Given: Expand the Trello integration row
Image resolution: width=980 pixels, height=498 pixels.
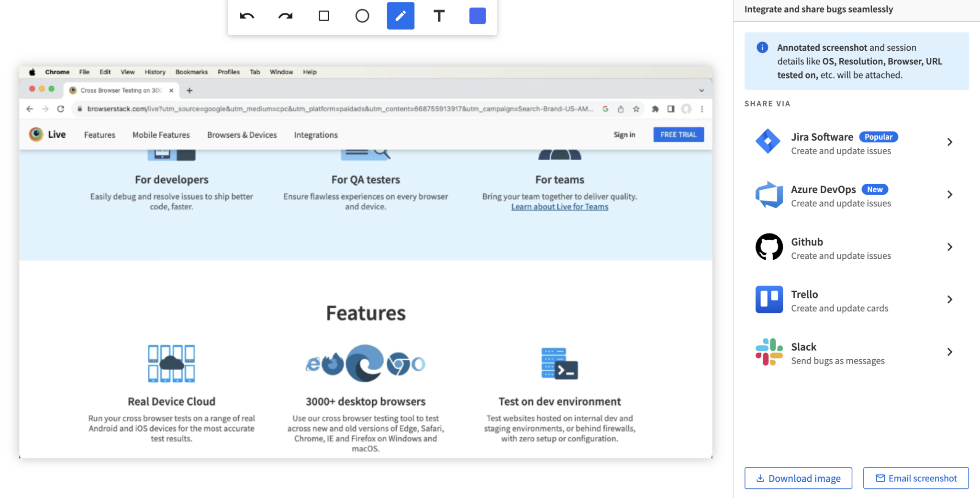Looking at the screenshot, I should coord(950,299).
